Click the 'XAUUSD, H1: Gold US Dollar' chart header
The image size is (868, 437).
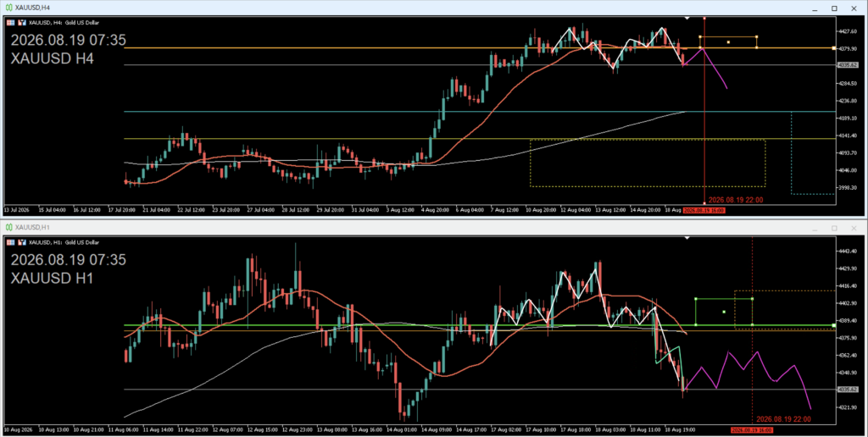click(64, 242)
